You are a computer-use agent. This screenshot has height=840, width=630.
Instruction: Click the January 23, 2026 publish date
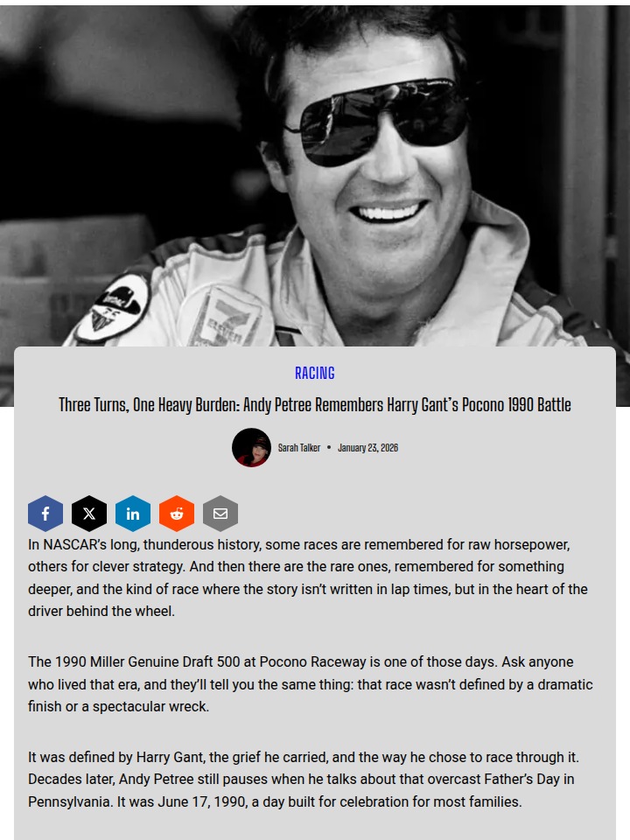pyautogui.click(x=368, y=448)
